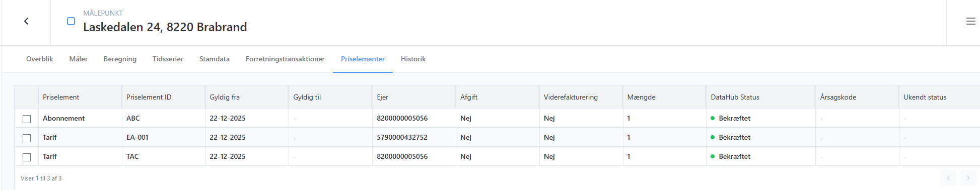Click Gyldig fra date in Abonnement row
980x190 pixels.
228,118
